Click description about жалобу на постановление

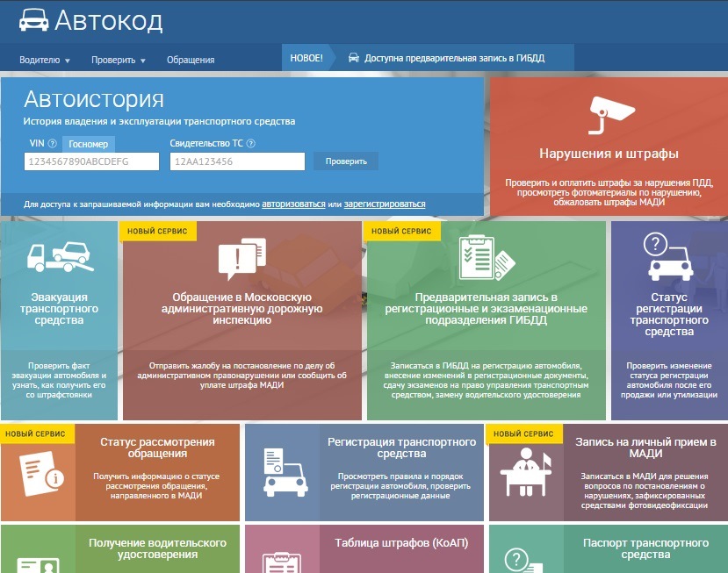point(241,376)
